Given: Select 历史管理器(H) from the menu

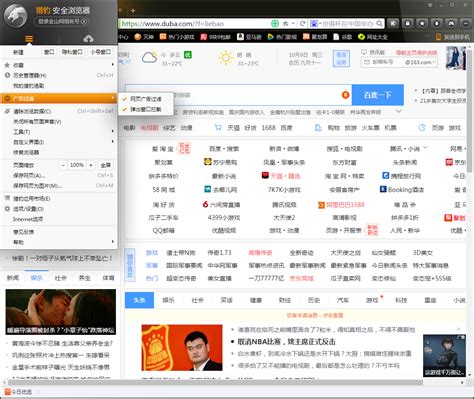Looking at the screenshot, I should click(x=59, y=75).
